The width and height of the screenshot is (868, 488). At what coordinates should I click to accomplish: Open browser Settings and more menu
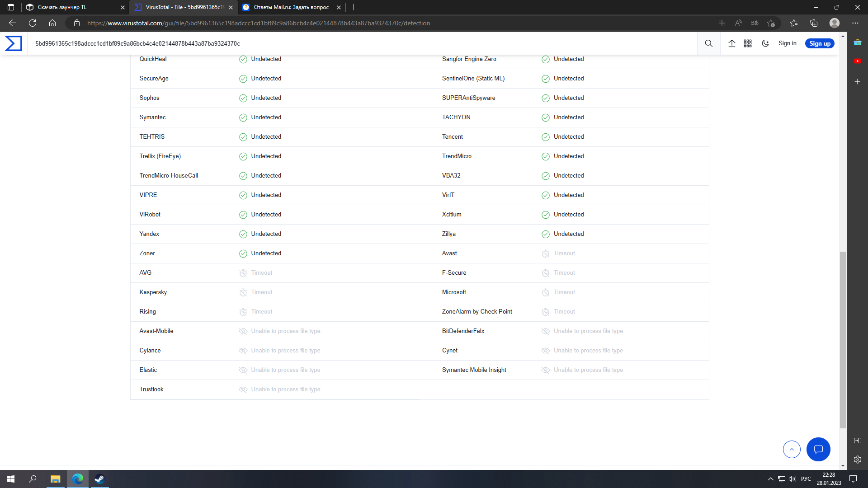(x=855, y=23)
